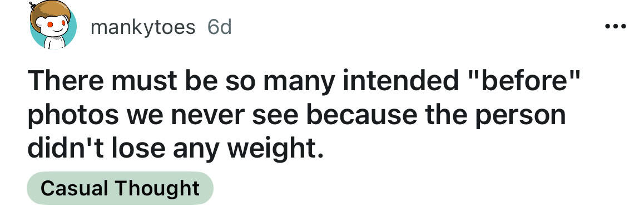Image resolution: width=644 pixels, height=211 pixels.
Task: Click the word "Casual" inside the flair
Action: tap(75, 188)
